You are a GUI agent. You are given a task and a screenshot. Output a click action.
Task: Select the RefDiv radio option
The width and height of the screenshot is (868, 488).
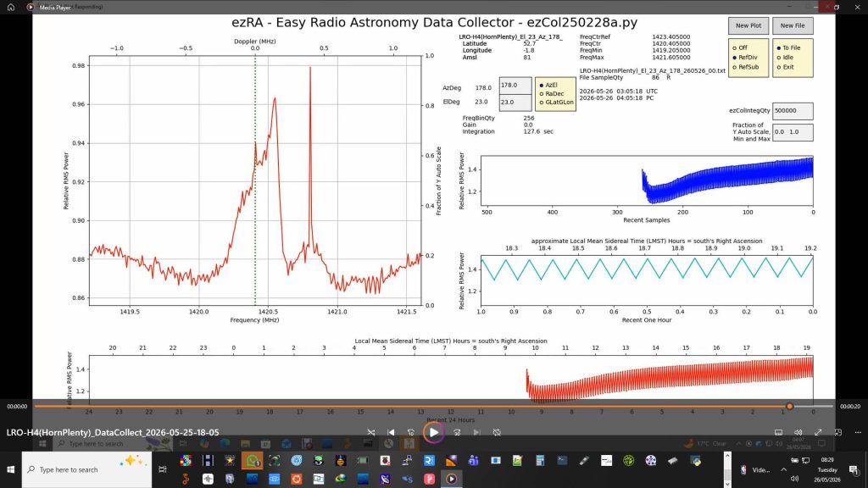click(x=744, y=57)
